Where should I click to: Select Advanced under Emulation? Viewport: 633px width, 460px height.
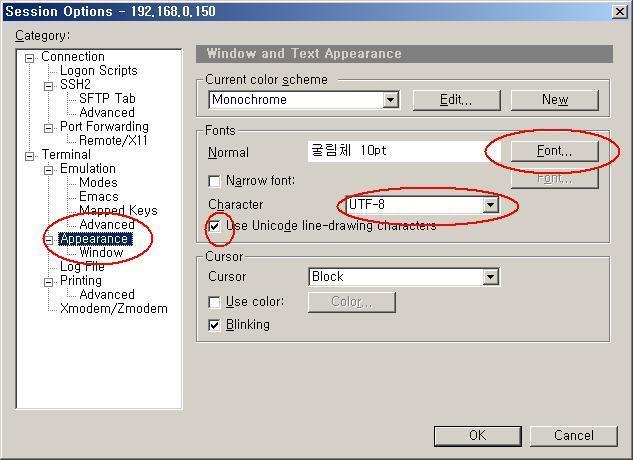[x=107, y=224]
